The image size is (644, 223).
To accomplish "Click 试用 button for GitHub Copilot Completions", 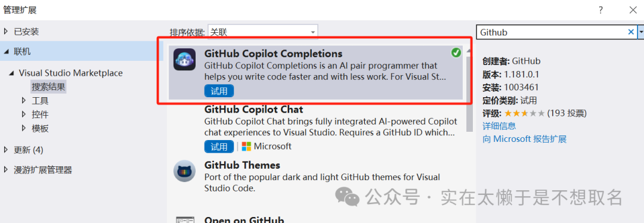I will point(219,91).
